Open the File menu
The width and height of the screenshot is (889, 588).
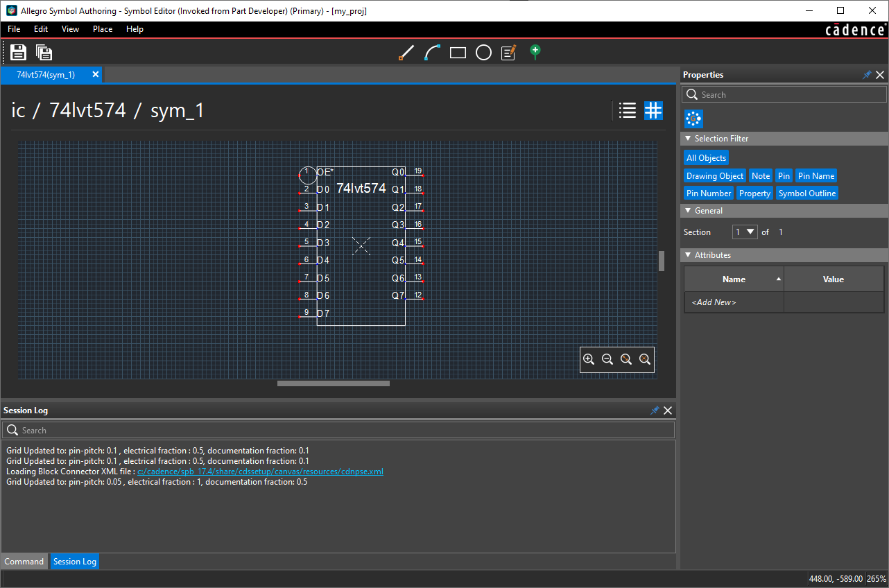pyautogui.click(x=14, y=29)
